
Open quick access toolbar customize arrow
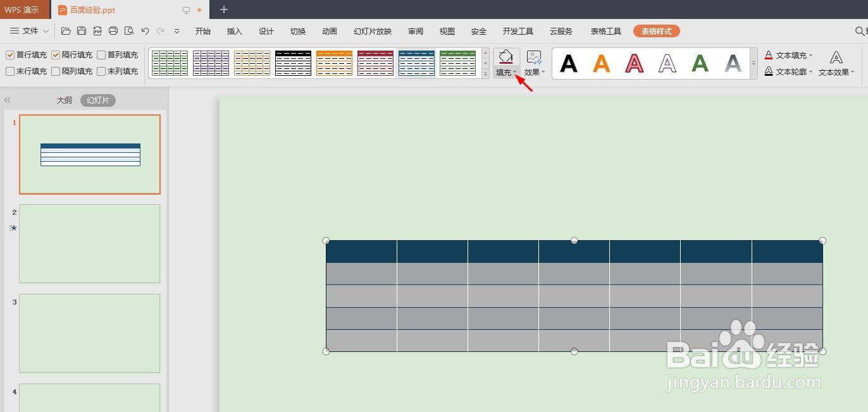[177, 31]
